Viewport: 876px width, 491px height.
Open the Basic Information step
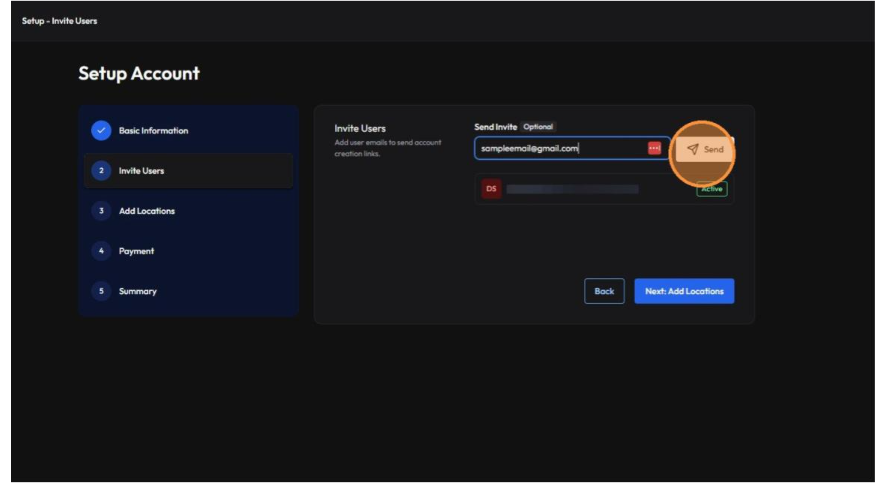[x=188, y=131]
